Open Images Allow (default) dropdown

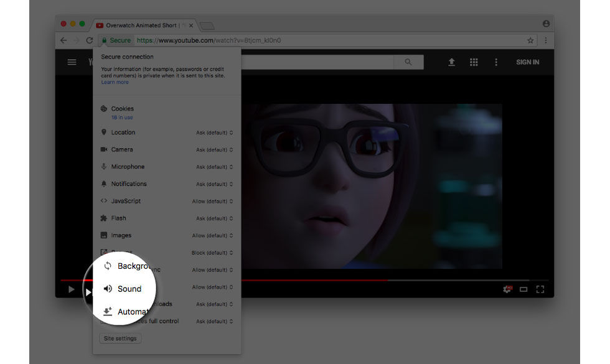pos(212,236)
